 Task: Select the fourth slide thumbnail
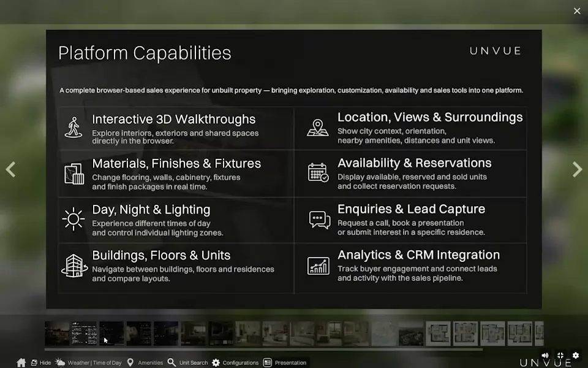(139, 334)
